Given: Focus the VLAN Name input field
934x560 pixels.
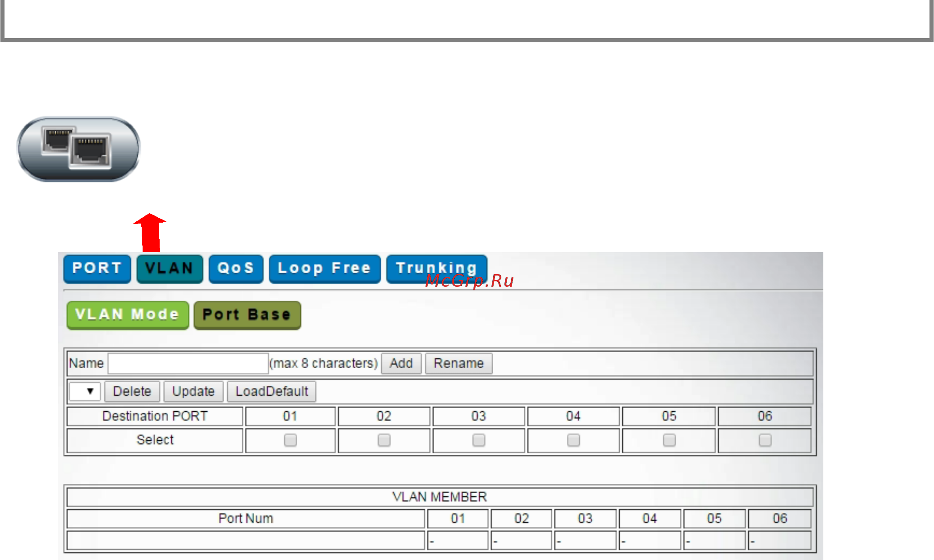Looking at the screenshot, I should (x=188, y=363).
